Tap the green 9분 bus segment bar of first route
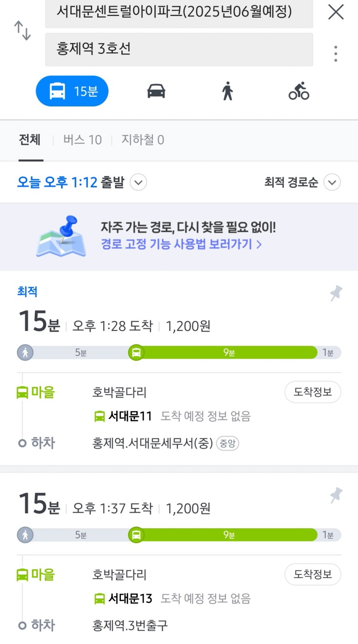Image resolution: width=358 pixels, height=644 pixels. coord(229,352)
